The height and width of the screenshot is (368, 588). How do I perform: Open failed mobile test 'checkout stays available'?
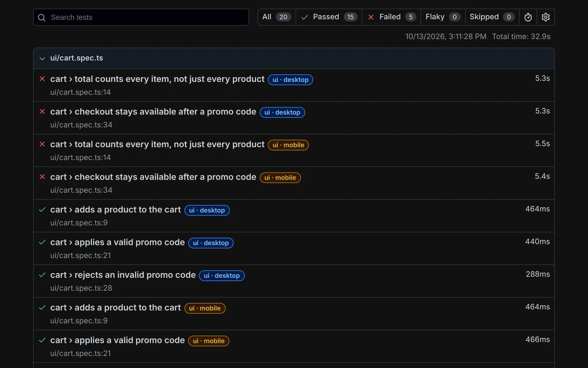coord(153,177)
